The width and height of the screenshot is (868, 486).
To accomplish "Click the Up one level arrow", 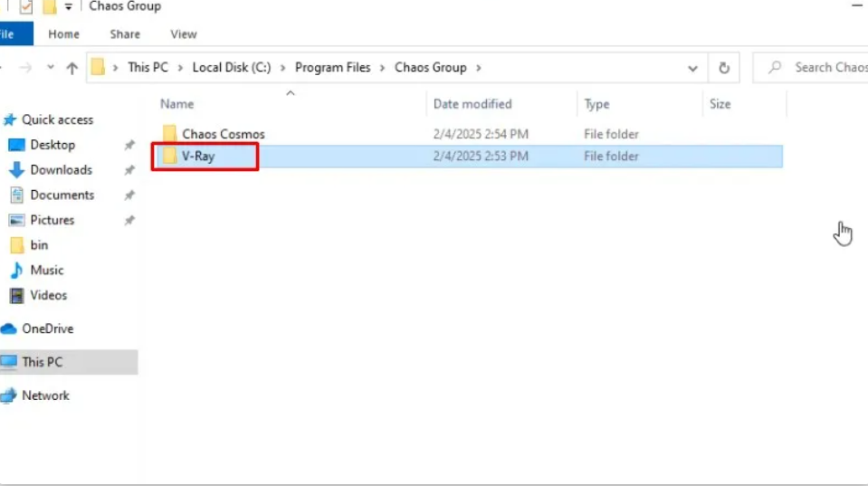I will 72,68.
